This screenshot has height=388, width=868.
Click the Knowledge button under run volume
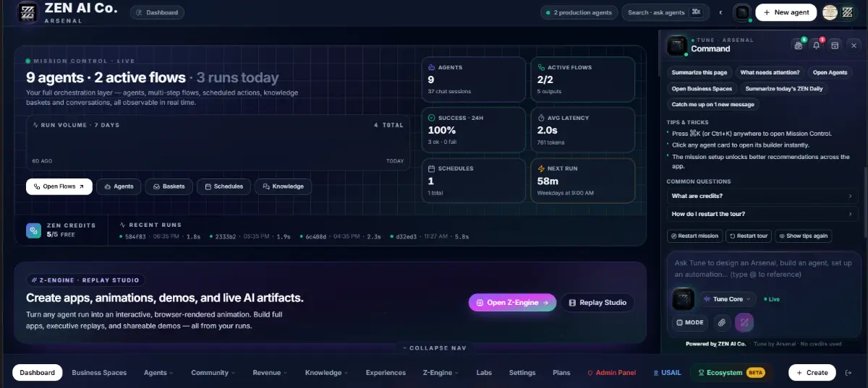click(284, 186)
